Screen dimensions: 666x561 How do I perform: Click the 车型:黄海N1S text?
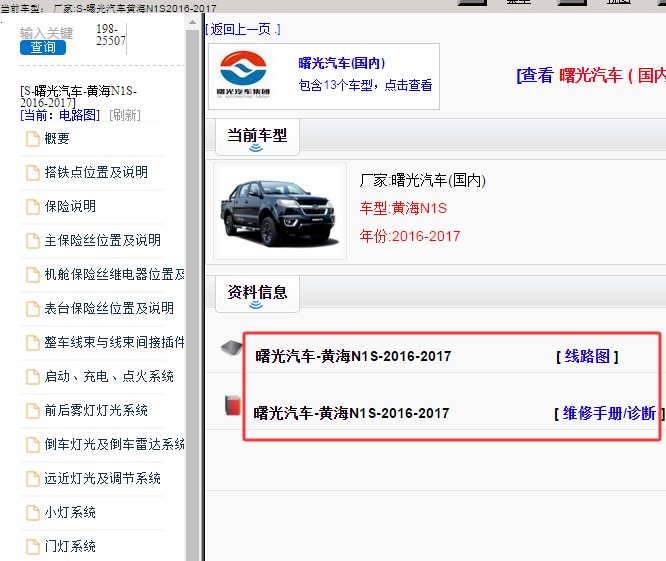[403, 208]
